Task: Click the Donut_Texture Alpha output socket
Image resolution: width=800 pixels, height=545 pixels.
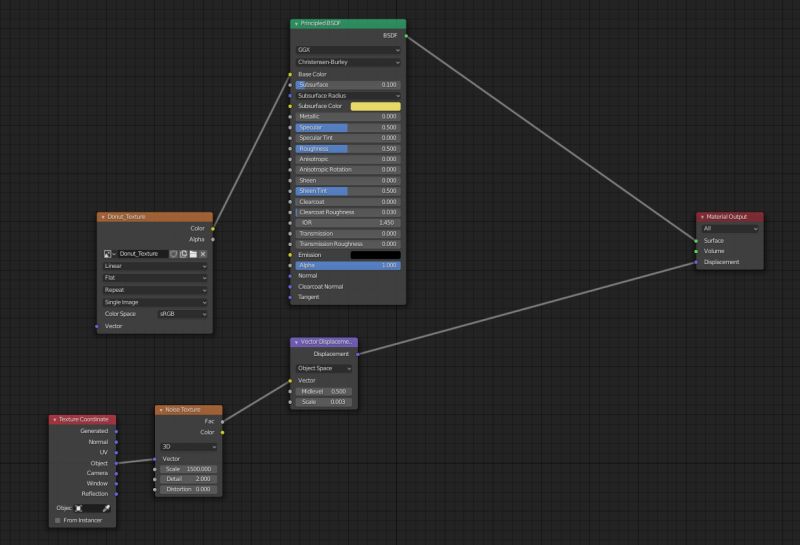Action: pyautogui.click(x=213, y=239)
